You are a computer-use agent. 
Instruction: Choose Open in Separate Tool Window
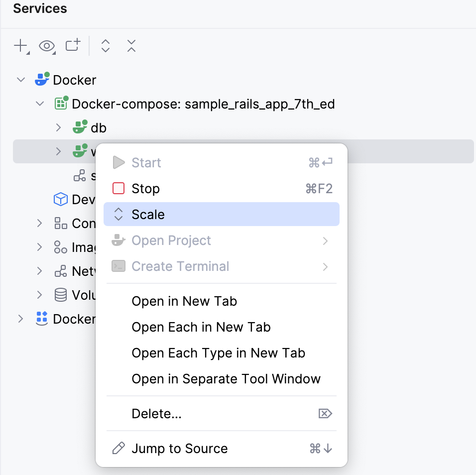coord(226,378)
